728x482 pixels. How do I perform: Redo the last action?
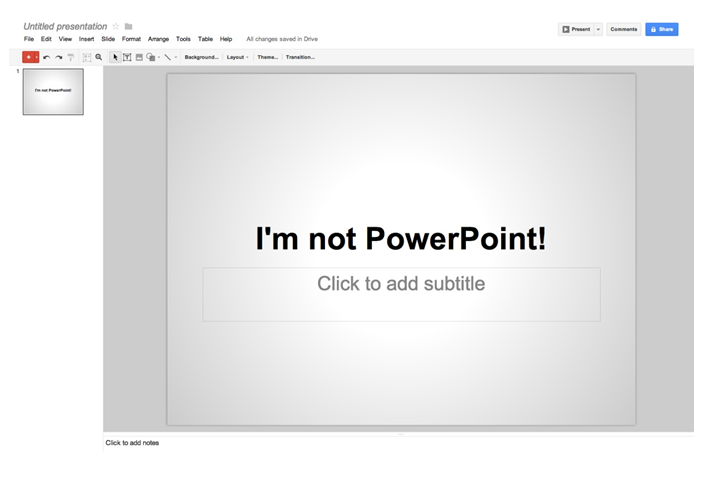58,57
